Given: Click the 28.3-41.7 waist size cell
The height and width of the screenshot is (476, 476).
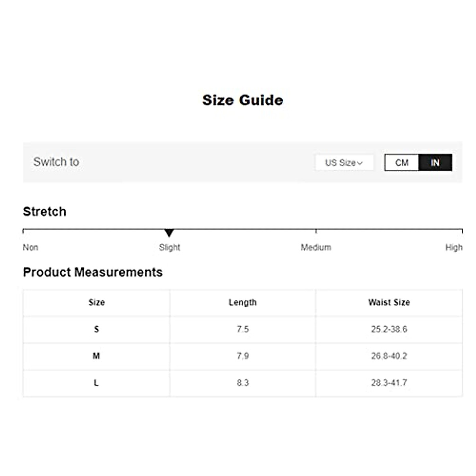Looking at the screenshot, I should pos(389,383).
